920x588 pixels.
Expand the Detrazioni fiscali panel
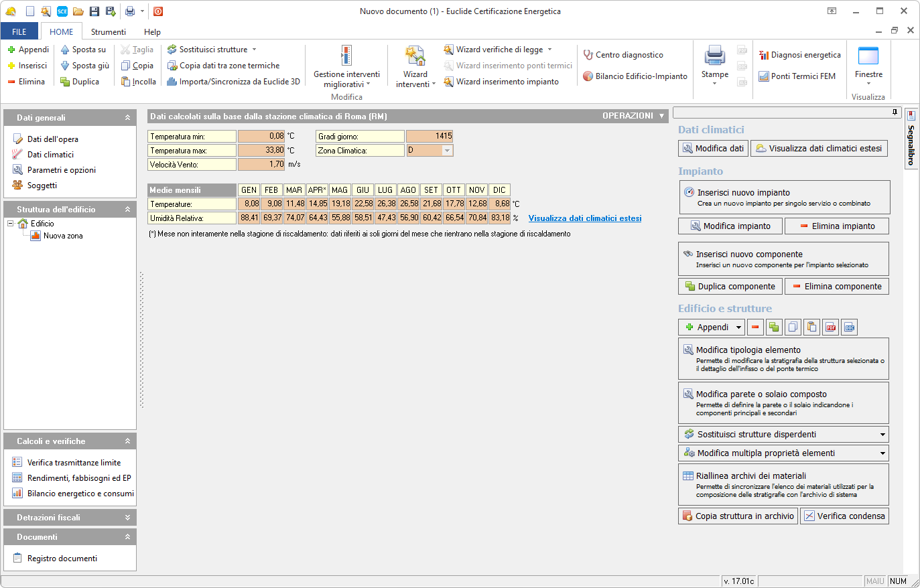[127, 518]
